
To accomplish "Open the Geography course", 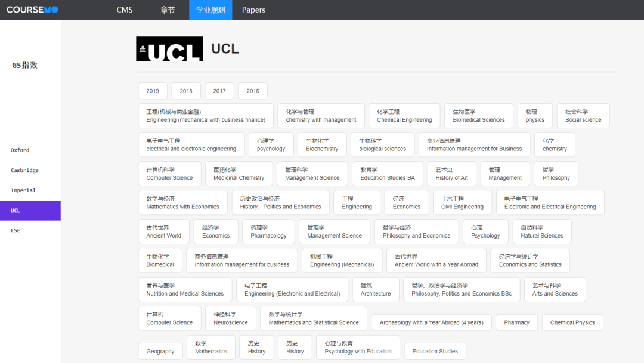I will [160, 352].
